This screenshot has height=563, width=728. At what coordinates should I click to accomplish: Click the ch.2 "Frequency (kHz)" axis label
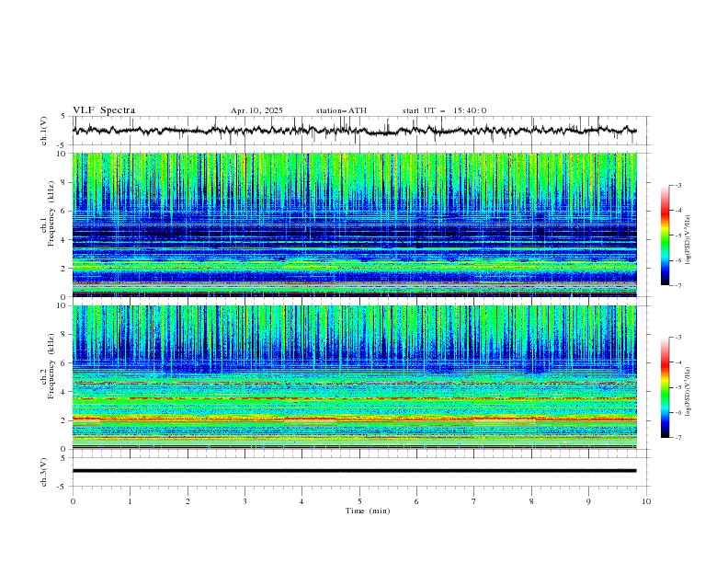click(x=51, y=366)
